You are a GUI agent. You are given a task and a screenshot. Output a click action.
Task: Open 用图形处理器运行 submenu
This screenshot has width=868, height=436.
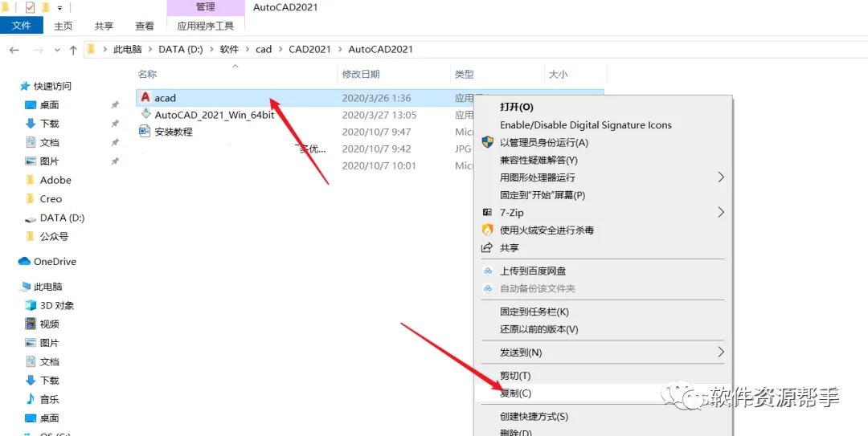[x=538, y=177]
